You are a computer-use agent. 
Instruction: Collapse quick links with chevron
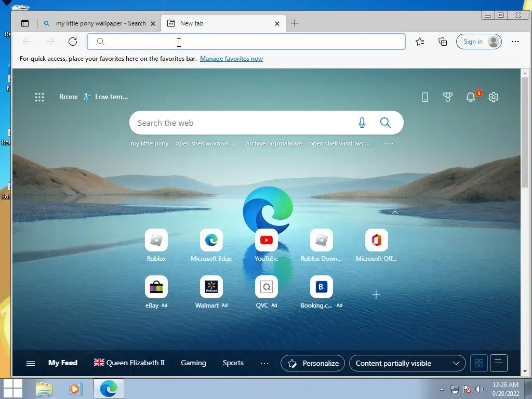point(395,212)
